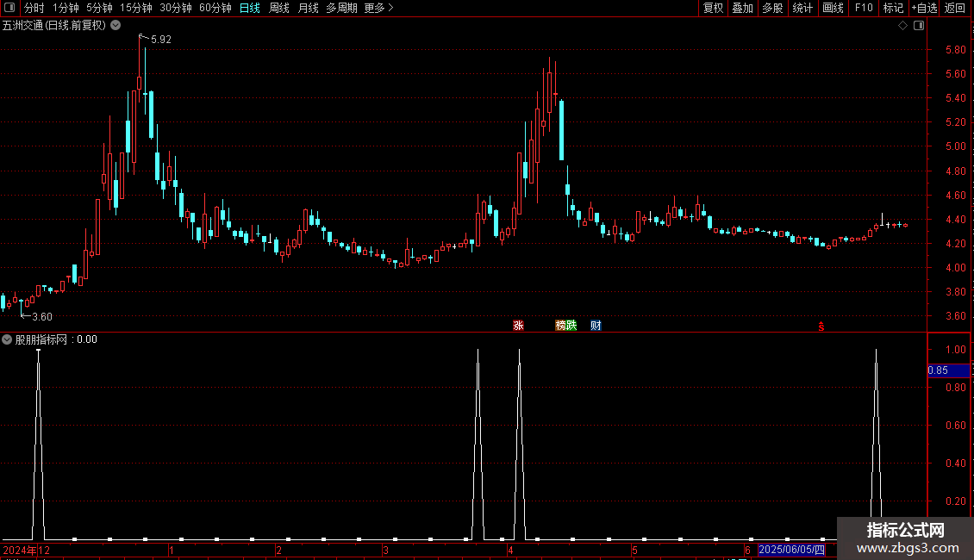Select the 1分钟 period
974x560 pixels.
[x=66, y=8]
